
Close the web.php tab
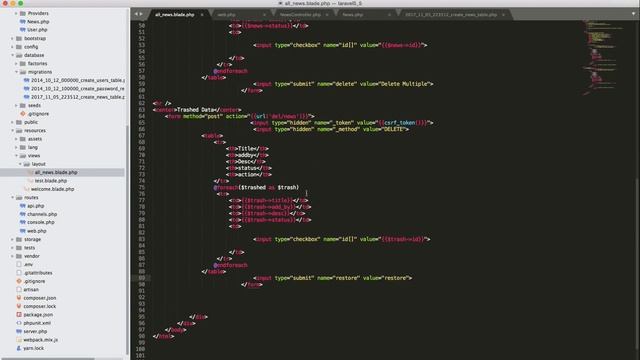[264, 15]
